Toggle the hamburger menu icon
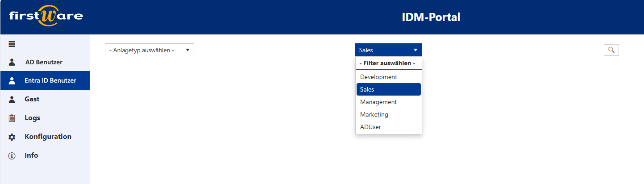Screen dimensions: 644x184 tap(12, 44)
